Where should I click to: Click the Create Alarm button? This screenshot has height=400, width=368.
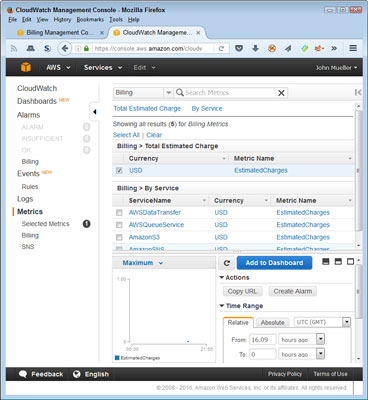pyautogui.click(x=293, y=291)
